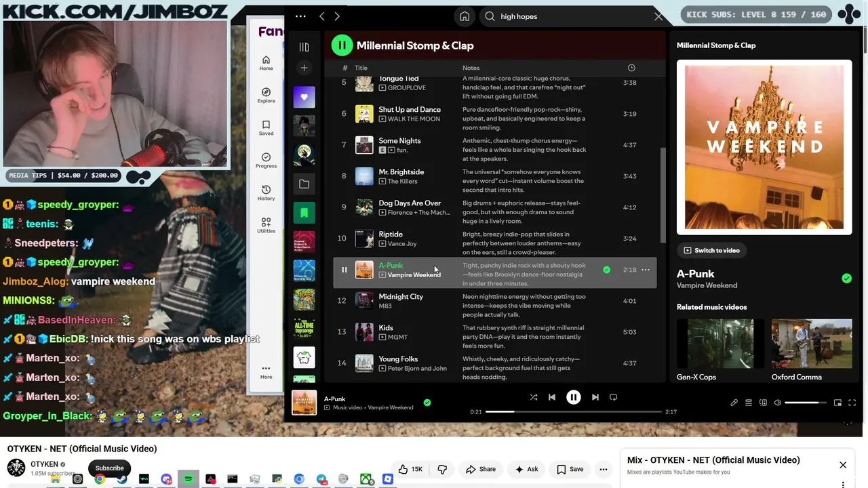Screen dimensions: 868x488
Task: Open The Killers artist link
Action: [x=402, y=182]
